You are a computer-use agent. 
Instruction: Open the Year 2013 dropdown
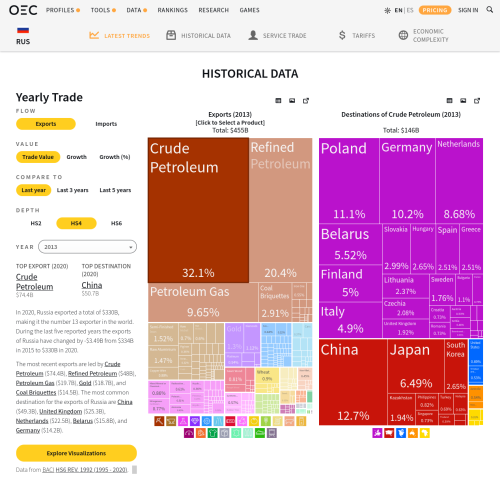click(87, 247)
